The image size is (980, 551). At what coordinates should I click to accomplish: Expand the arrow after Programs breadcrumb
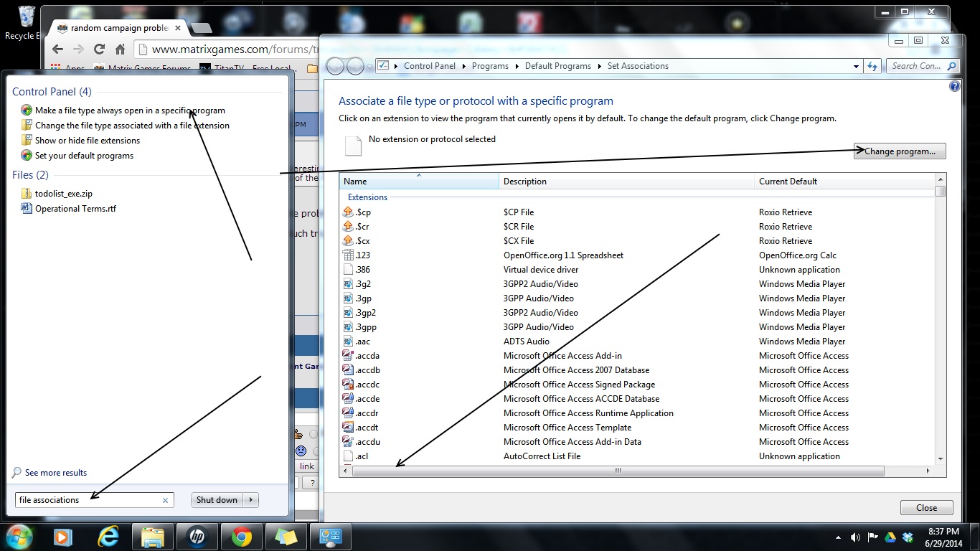[517, 66]
